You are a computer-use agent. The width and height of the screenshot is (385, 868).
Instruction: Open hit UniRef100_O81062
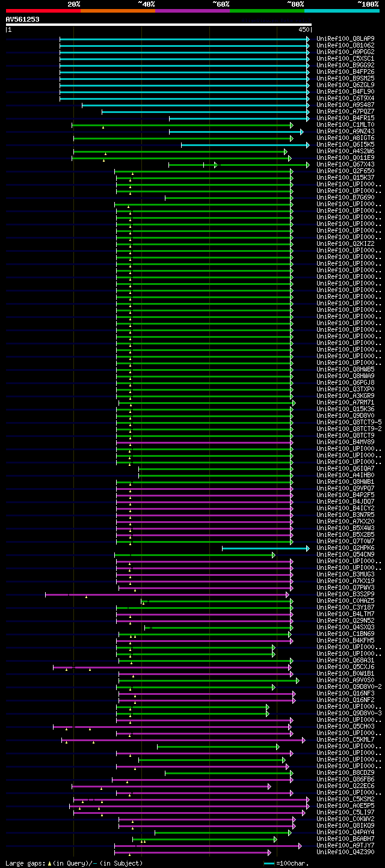(345, 46)
